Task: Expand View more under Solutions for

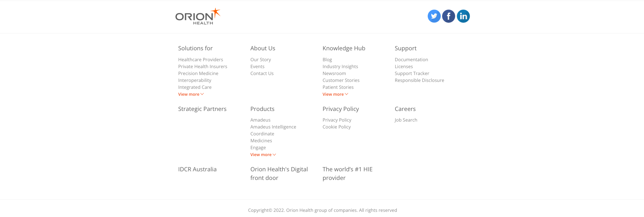Action: click(x=191, y=94)
